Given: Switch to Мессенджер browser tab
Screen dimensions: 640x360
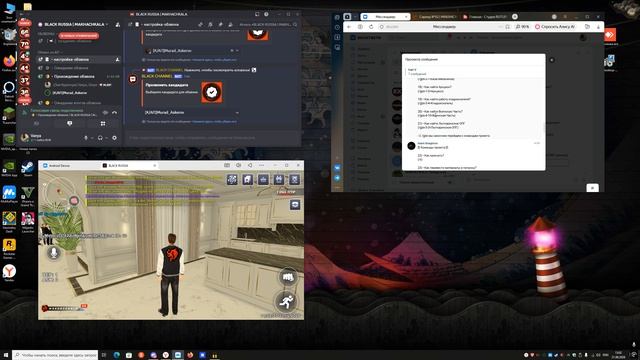Looking at the screenshot, I should click(x=385, y=17).
